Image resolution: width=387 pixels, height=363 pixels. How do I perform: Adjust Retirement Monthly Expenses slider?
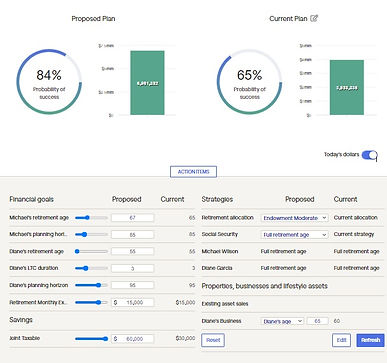pos(91,302)
